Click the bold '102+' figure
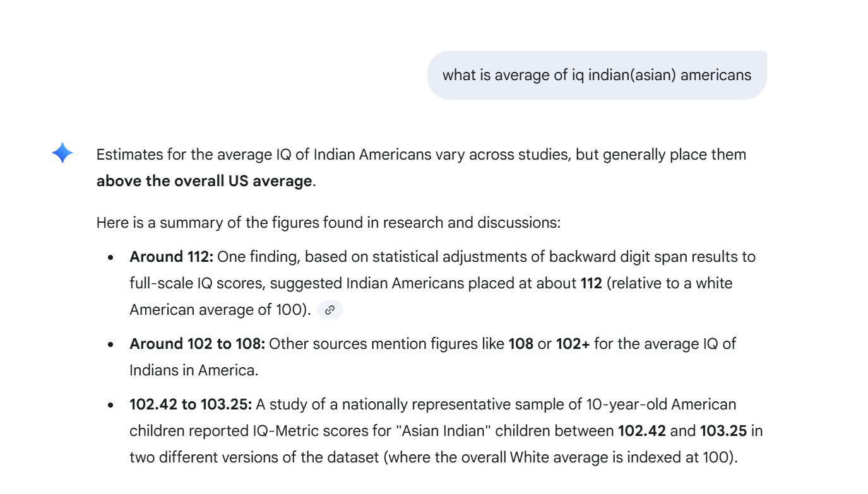This screenshot has height=494, width=868. tap(573, 344)
